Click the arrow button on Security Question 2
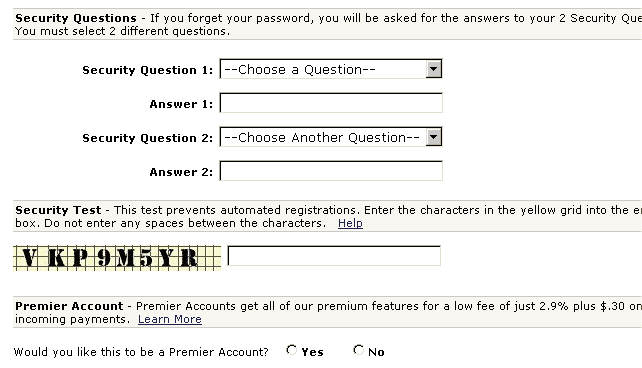The image size is (642, 368). click(x=434, y=137)
